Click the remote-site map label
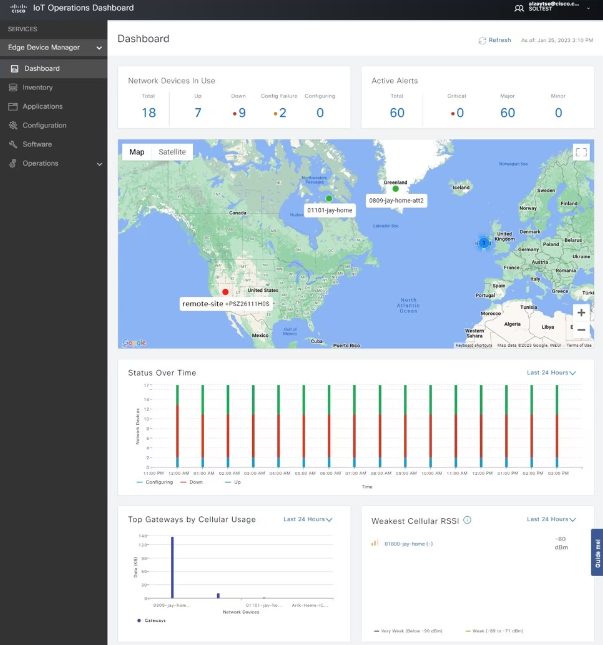 pyautogui.click(x=227, y=304)
